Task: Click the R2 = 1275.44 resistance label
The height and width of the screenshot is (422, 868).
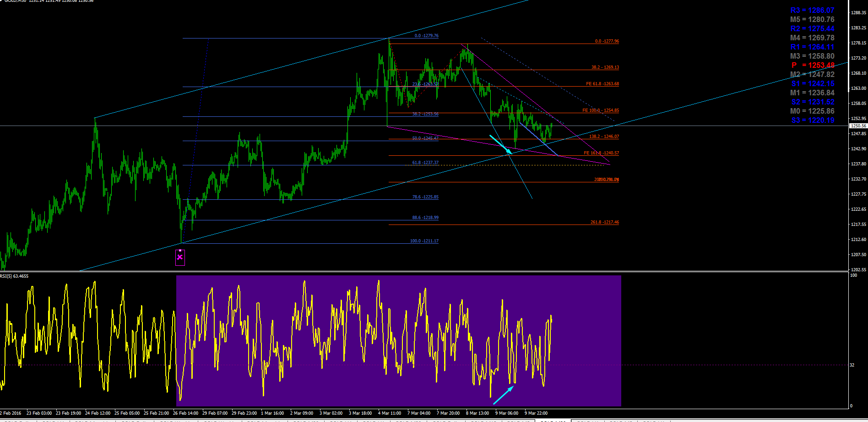Action: point(812,28)
